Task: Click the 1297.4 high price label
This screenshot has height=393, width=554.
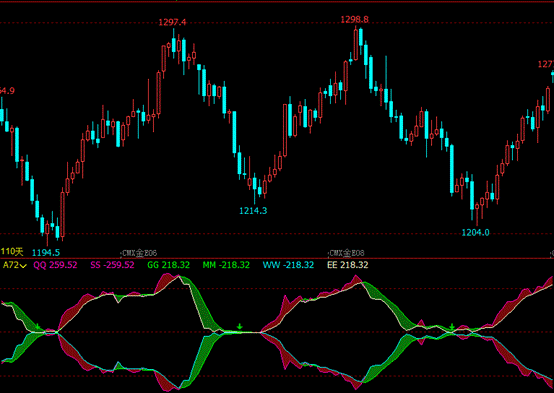Action: pyautogui.click(x=172, y=23)
